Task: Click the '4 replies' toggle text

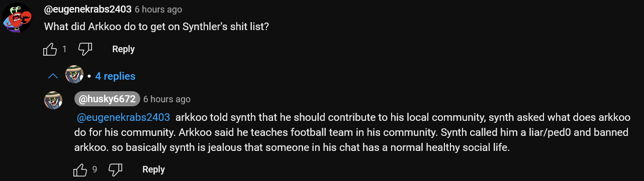Action: 115,76
